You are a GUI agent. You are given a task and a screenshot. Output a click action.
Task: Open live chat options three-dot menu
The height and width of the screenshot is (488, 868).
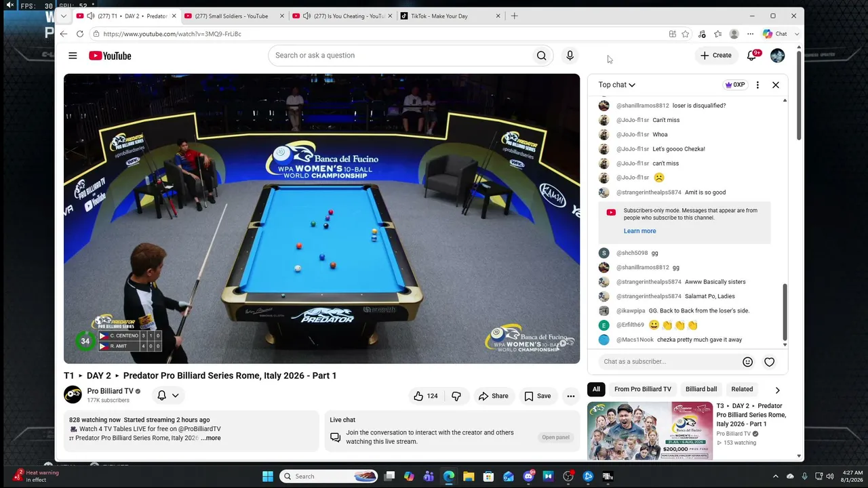coord(757,85)
